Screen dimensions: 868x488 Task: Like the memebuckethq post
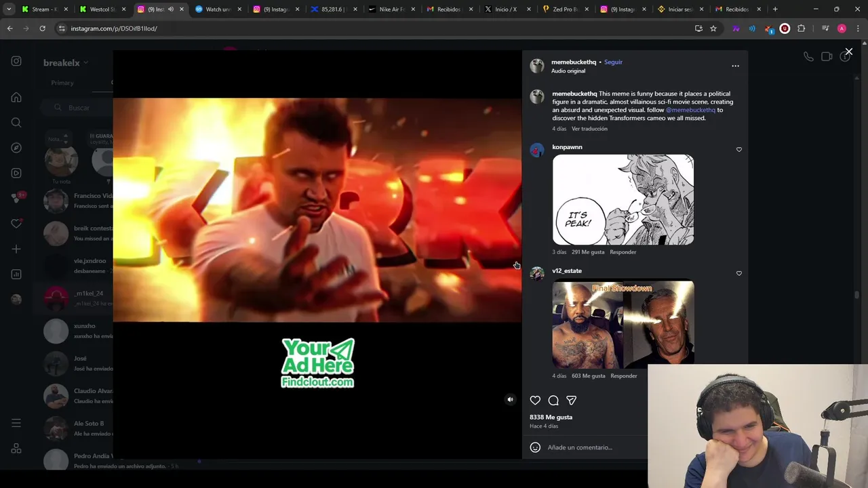535,401
